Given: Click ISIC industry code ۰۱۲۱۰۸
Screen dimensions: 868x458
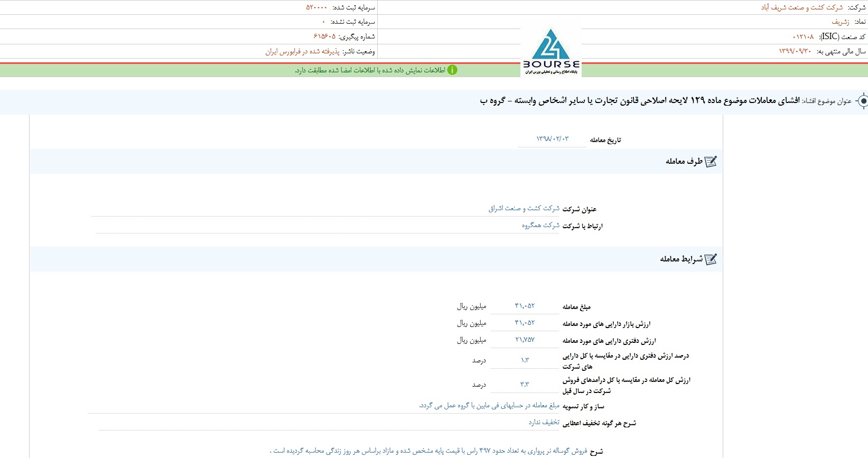Looking at the screenshot, I should coord(803,36).
